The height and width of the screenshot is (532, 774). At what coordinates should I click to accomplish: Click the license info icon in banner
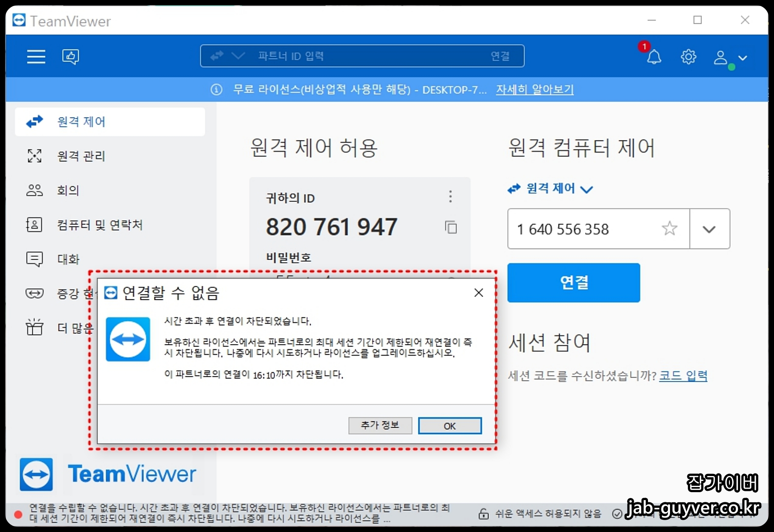(216, 90)
